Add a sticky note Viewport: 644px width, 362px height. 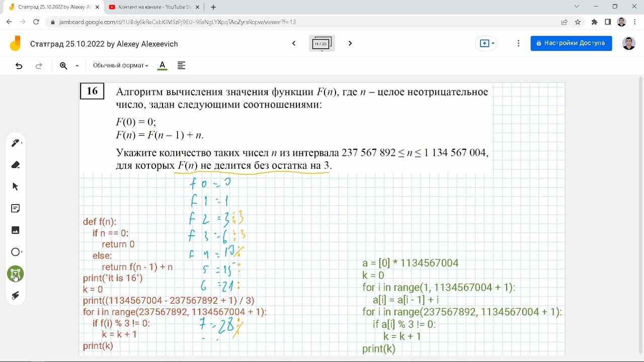click(x=16, y=208)
